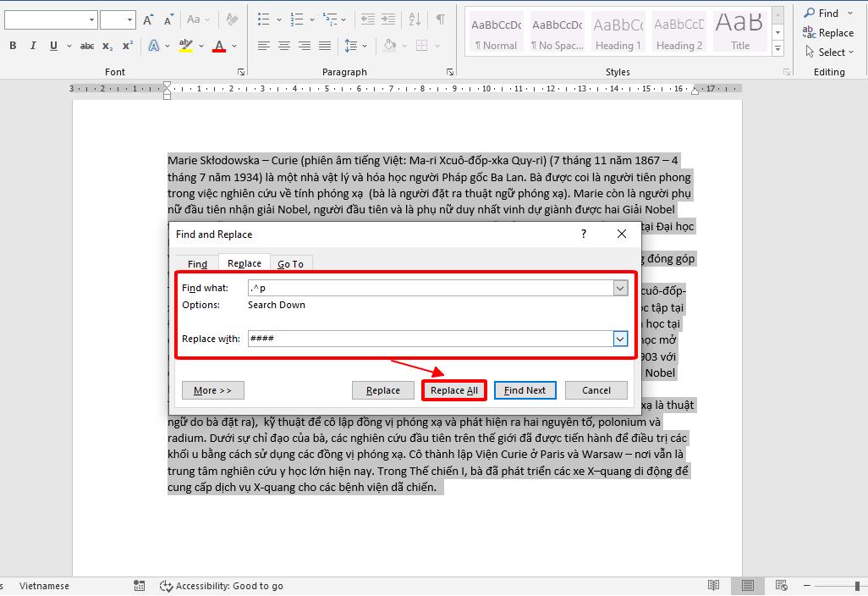
Task: Switch to the Replace tab
Action: coord(244,263)
